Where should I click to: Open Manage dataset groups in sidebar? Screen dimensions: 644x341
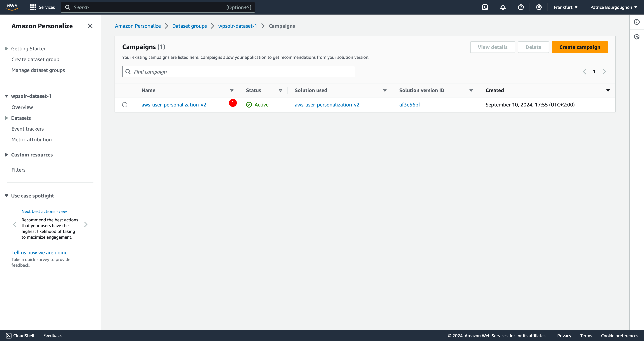coord(38,70)
